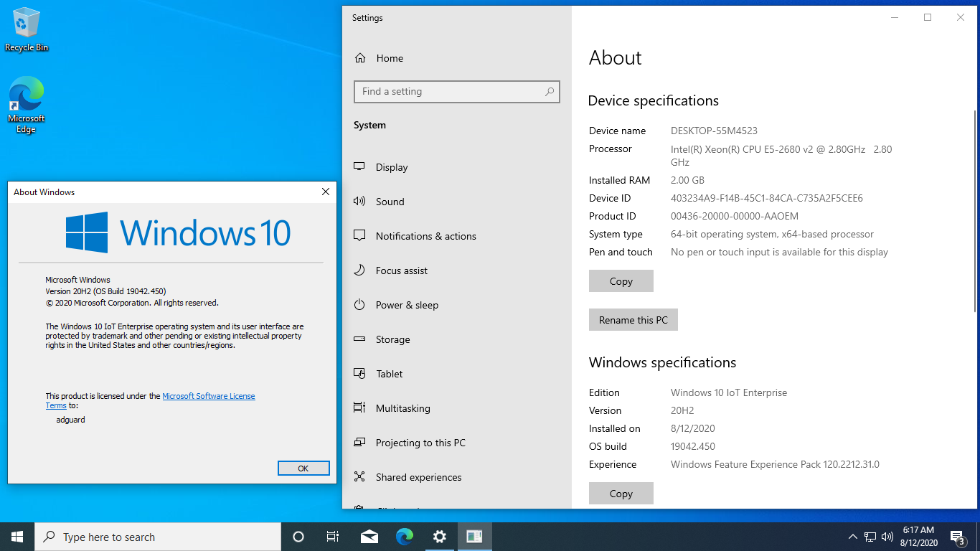Check the network status tray icon
The height and width of the screenshot is (551, 980).
pos(870,537)
